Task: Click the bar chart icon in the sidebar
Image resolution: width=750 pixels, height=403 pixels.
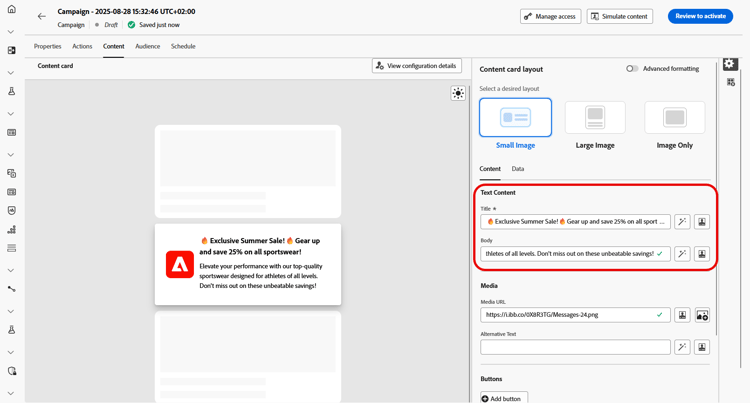Action: [11, 229]
